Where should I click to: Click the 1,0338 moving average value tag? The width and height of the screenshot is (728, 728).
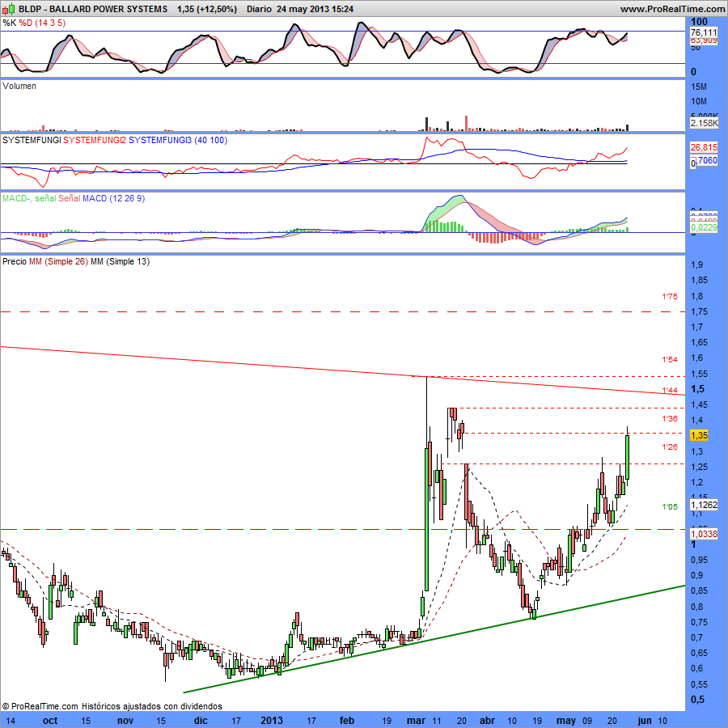click(x=704, y=534)
